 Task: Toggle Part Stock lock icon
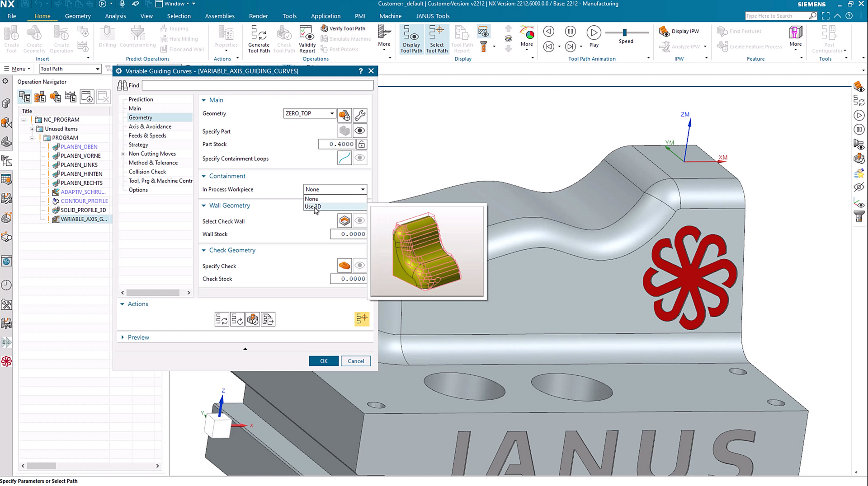tap(362, 144)
